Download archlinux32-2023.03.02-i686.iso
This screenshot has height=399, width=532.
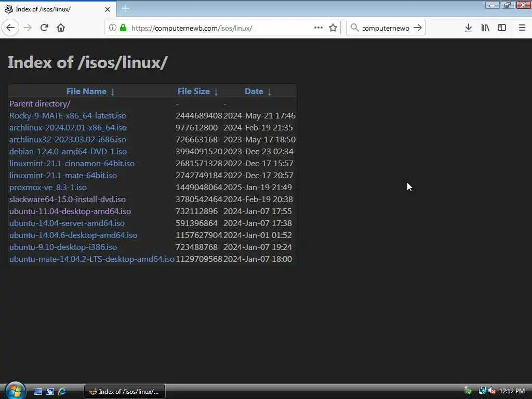68,139
